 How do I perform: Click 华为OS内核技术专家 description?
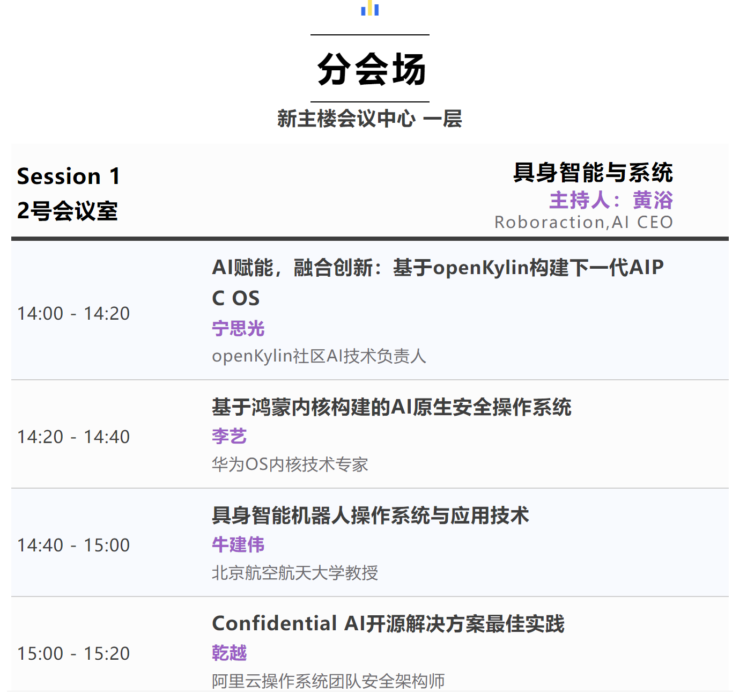pyautogui.click(x=290, y=465)
